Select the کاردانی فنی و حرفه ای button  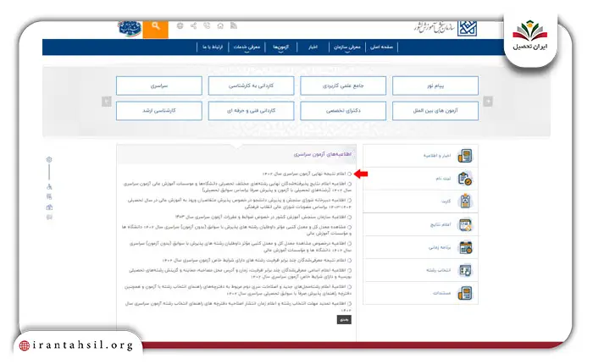pos(251,111)
